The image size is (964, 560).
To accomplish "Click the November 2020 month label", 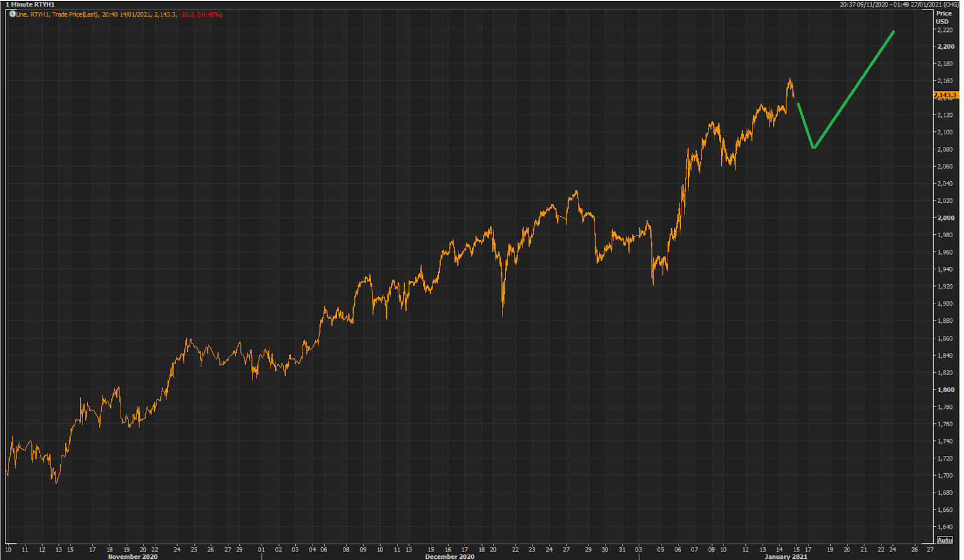I will click(133, 556).
